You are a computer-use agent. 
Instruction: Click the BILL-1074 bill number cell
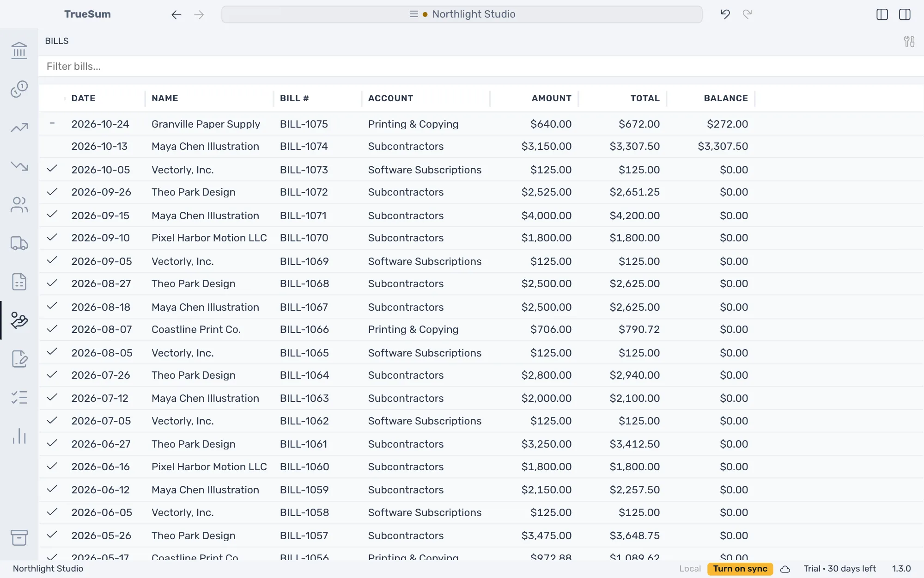(304, 146)
